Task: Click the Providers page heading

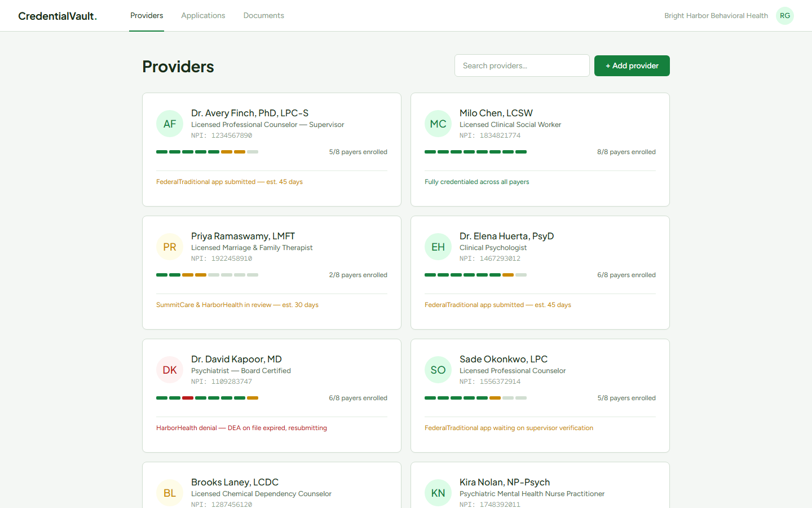Action: pos(178,67)
